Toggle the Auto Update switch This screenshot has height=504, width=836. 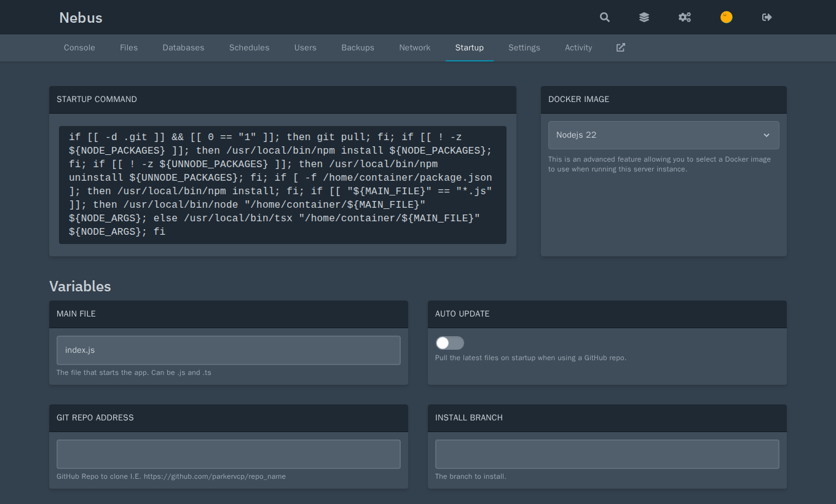coord(450,343)
